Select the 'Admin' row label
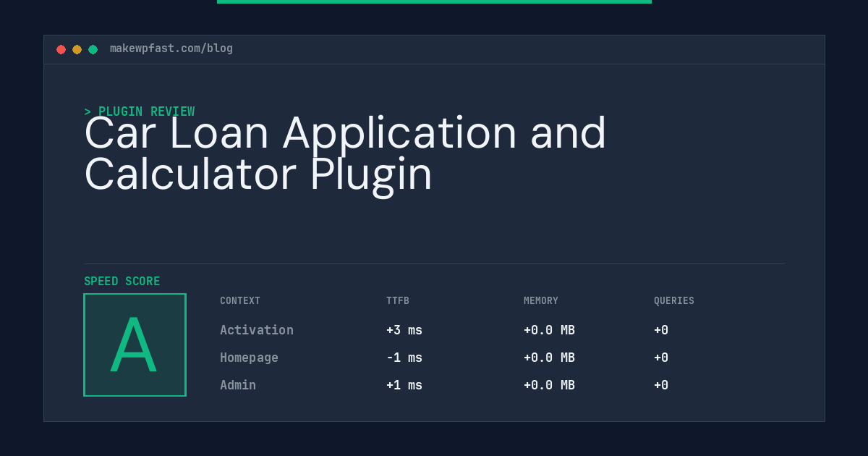This screenshot has width=868, height=456. coord(238,385)
